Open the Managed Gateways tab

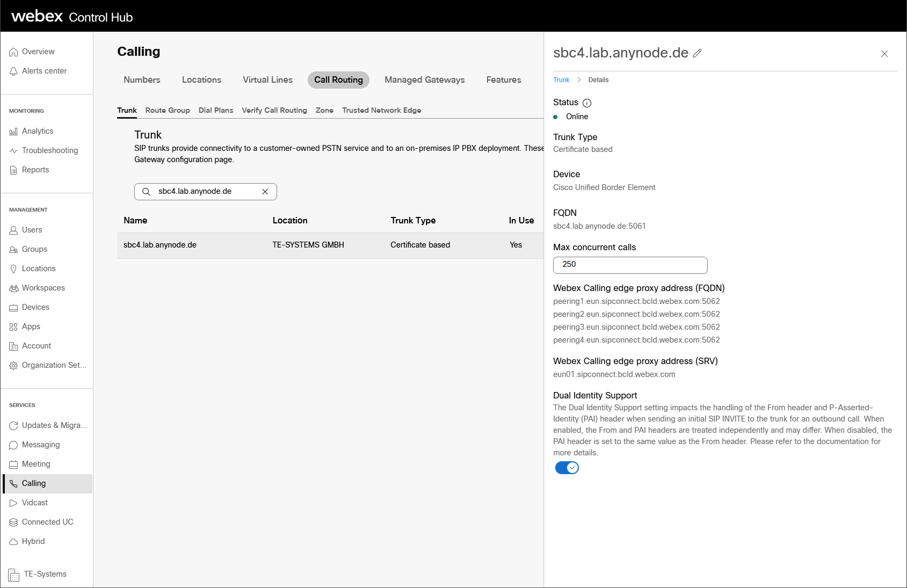point(425,80)
